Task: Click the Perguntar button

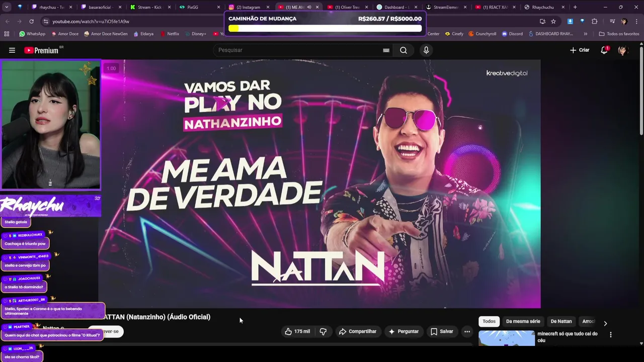Action: point(403,331)
